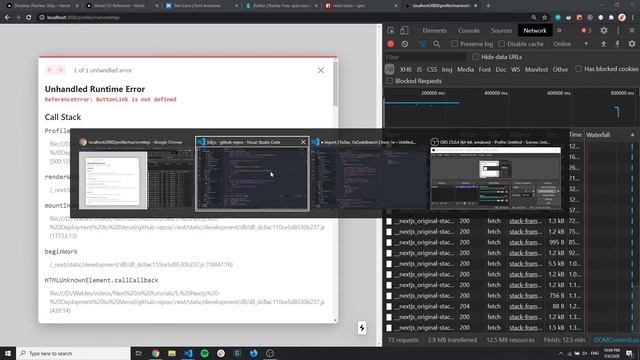The height and width of the screenshot is (360, 640).
Task: Click the Next.js lightning bolt indicator
Action: [x=362, y=328]
